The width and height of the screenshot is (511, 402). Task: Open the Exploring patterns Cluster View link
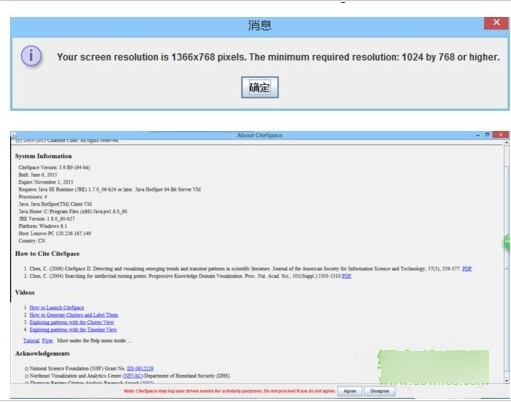tap(72, 322)
